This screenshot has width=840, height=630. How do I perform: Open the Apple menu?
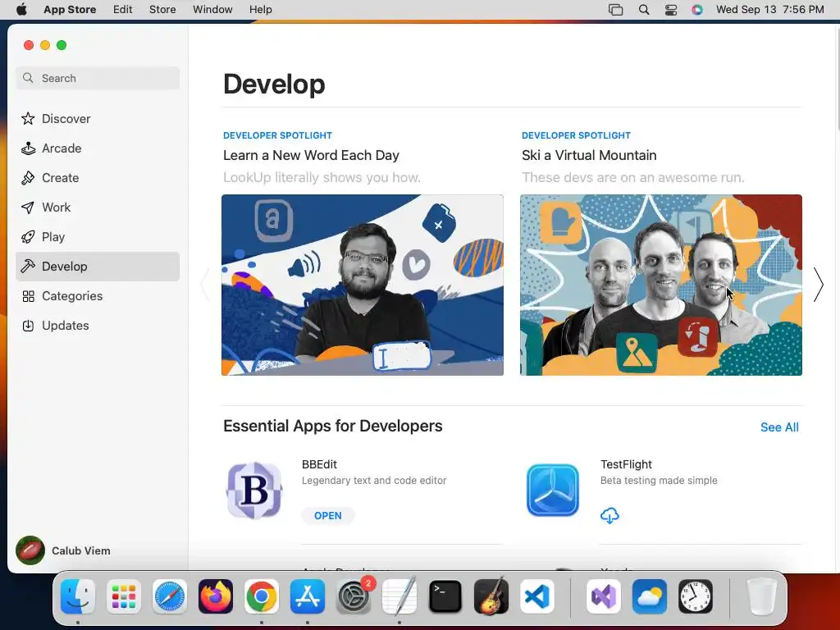21,10
